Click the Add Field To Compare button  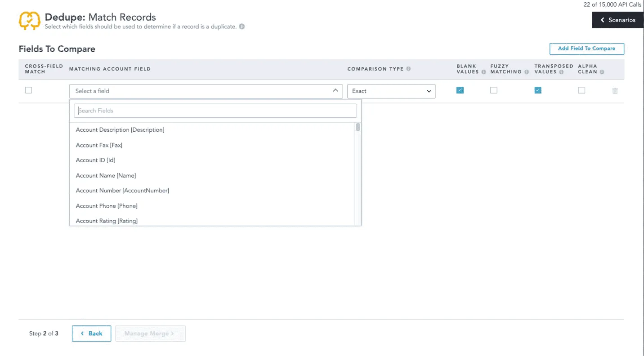click(x=586, y=49)
